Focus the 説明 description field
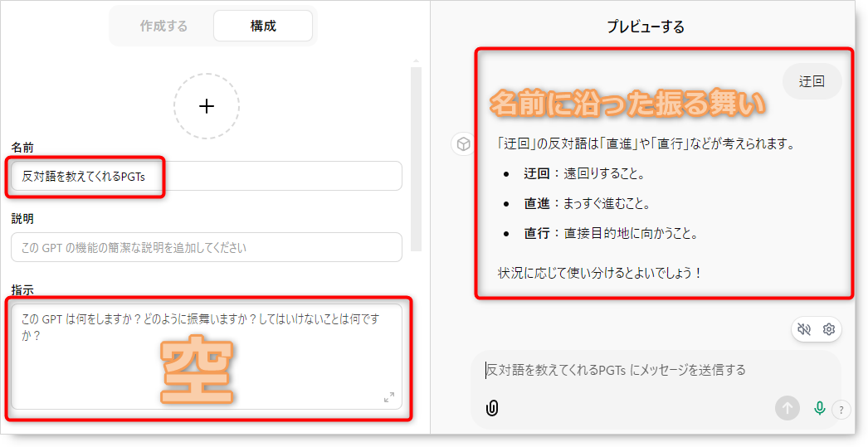The image size is (868, 447). pyautogui.click(x=207, y=247)
